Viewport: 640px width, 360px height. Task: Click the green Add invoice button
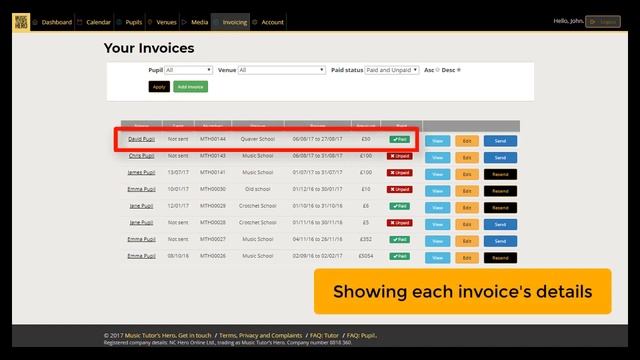coord(190,87)
